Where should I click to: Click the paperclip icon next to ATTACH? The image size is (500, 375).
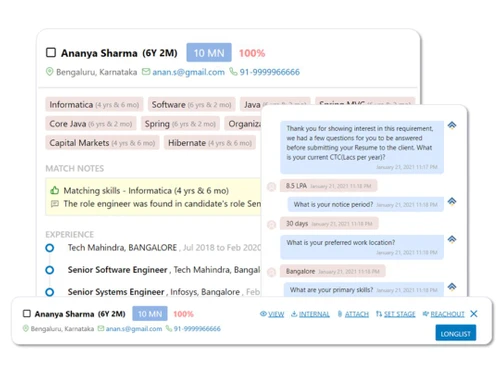pos(340,314)
